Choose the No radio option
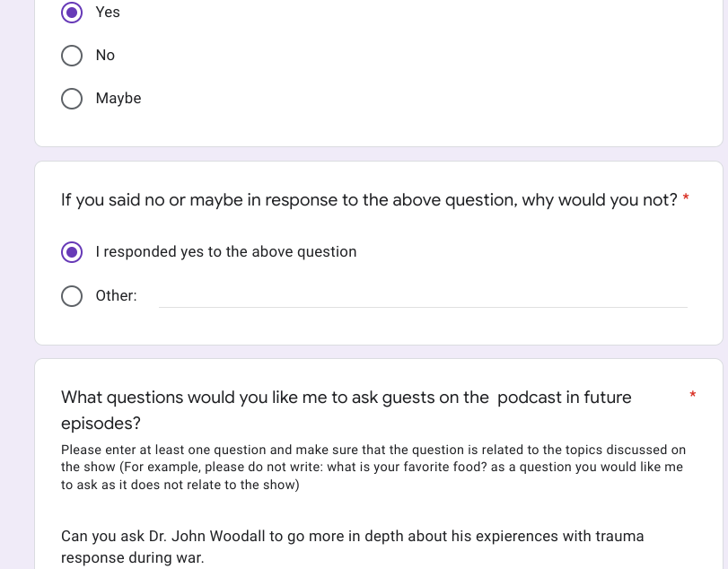 72,56
